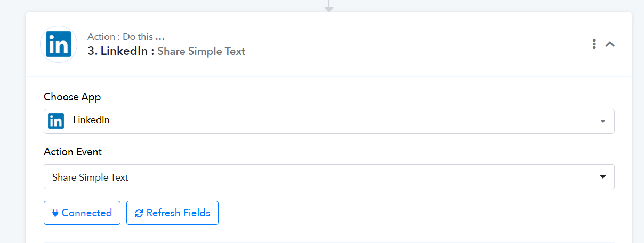Click the 'Action Event' field label
Image resolution: width=644 pixels, height=243 pixels.
click(73, 152)
